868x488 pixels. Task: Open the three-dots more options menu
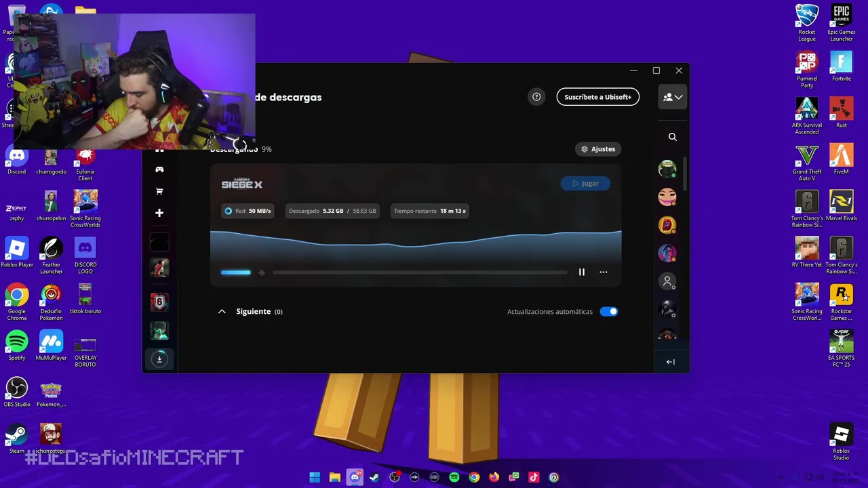click(x=603, y=272)
